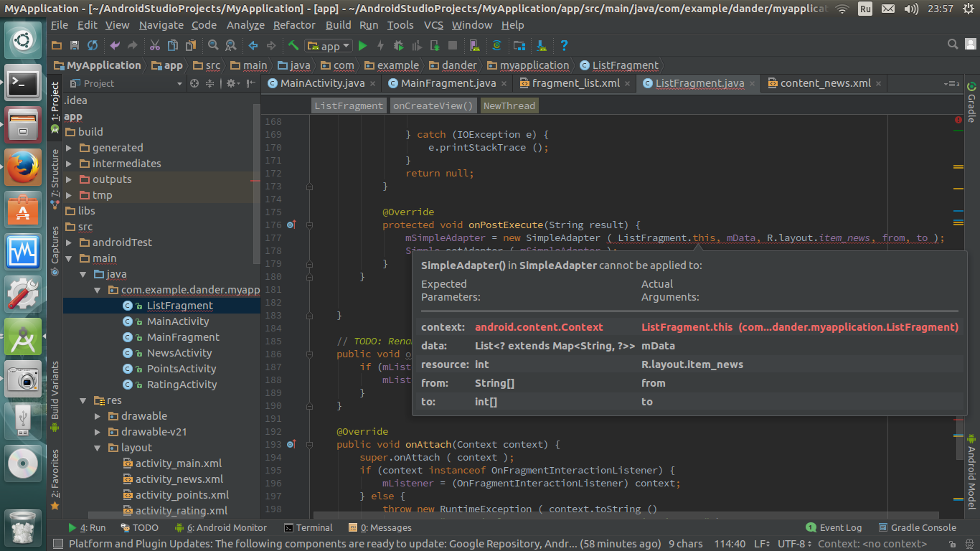This screenshot has width=980, height=551.
Task: Toggle the Android Model side panel
Action: pyautogui.click(x=971, y=471)
